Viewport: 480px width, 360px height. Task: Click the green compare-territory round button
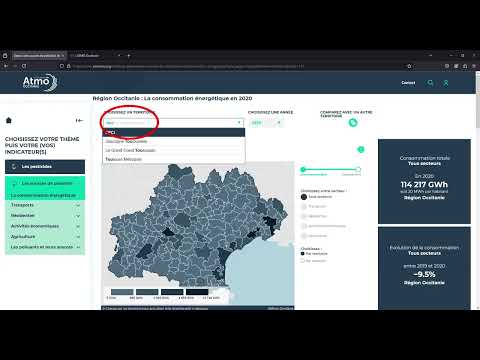click(x=353, y=123)
